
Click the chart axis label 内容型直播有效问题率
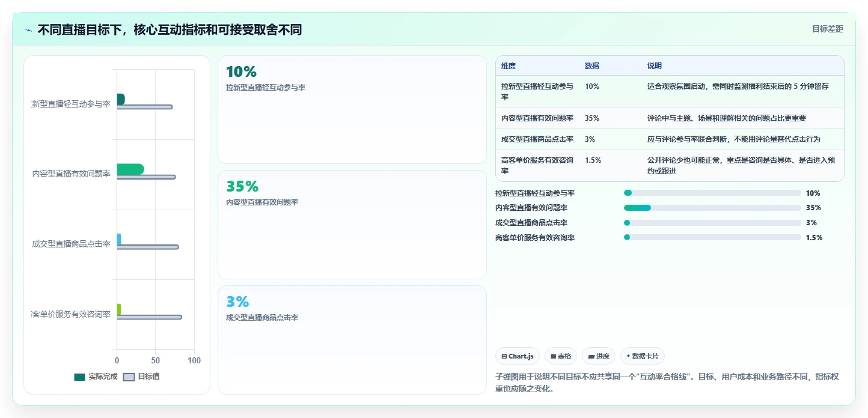[72, 174]
